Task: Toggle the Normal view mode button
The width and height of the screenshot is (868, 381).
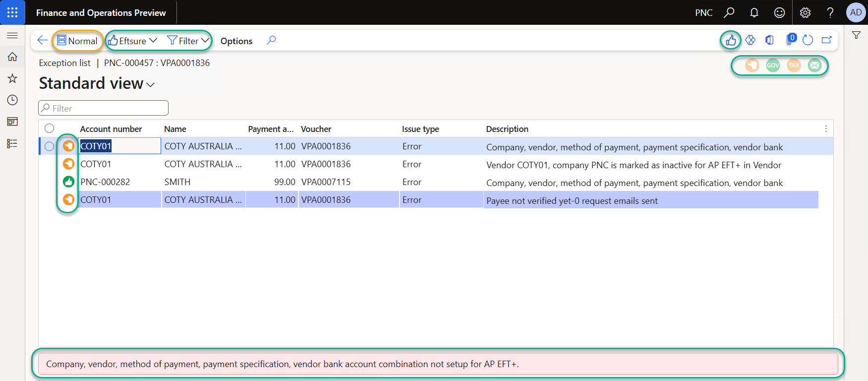Action: (x=77, y=41)
